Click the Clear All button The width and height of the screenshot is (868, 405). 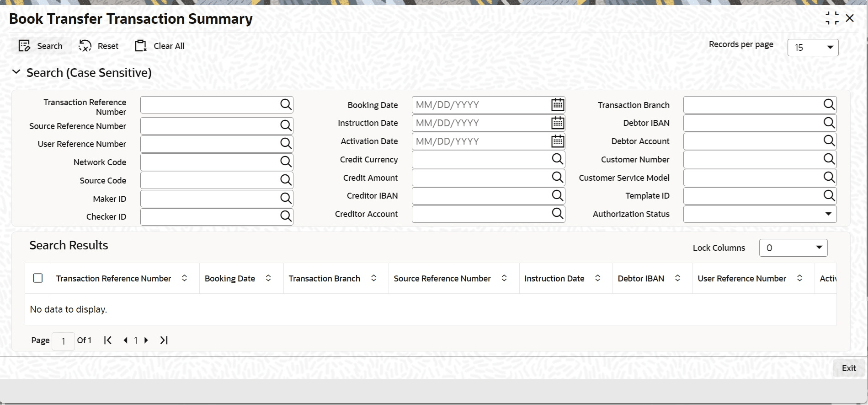[160, 46]
